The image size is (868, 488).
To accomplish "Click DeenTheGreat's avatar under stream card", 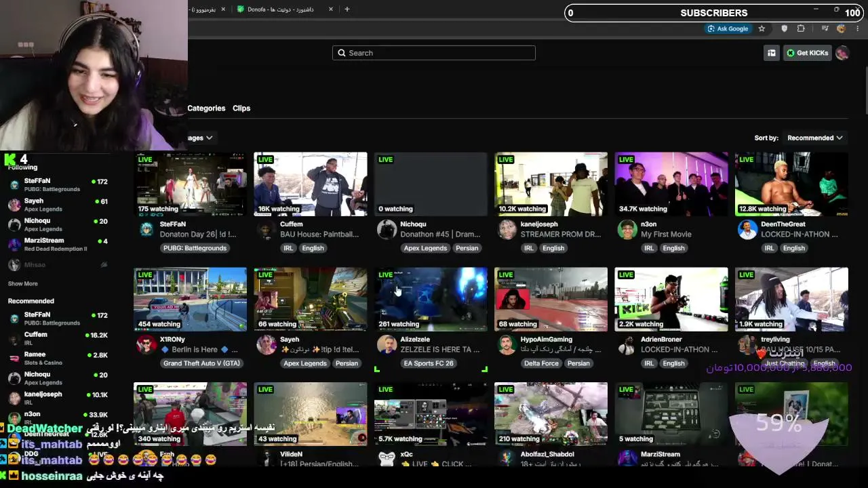I will pos(747,230).
